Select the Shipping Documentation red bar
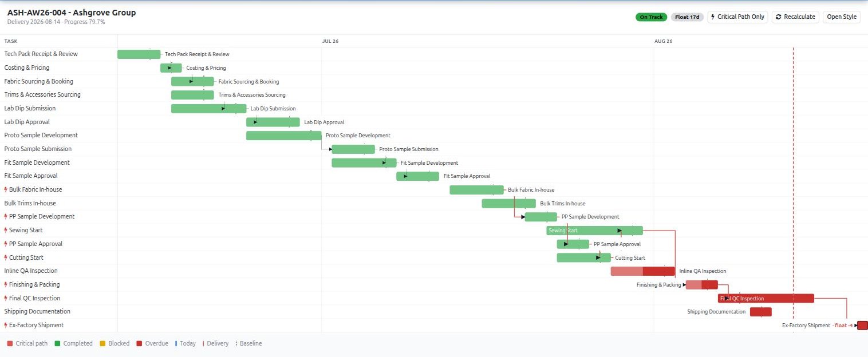The width and height of the screenshot is (868, 357). (x=761, y=312)
